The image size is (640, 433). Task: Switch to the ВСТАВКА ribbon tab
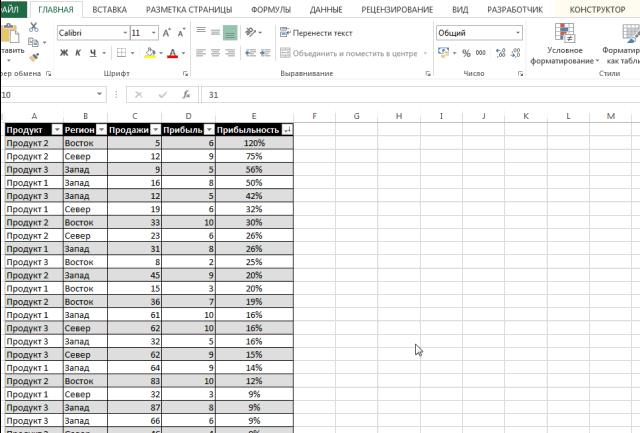(x=109, y=9)
